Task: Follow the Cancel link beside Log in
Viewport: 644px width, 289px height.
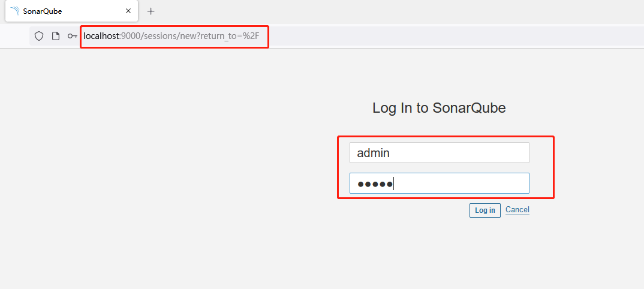Action: pyautogui.click(x=517, y=210)
